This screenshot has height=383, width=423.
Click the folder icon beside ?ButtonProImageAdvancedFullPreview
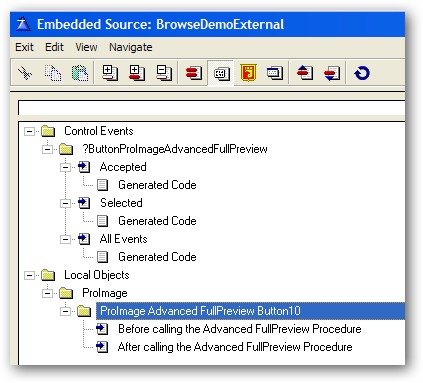click(66, 149)
